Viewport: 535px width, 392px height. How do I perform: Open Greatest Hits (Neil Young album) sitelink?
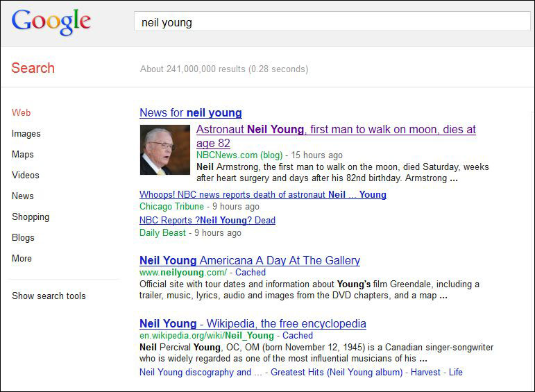[337, 372]
